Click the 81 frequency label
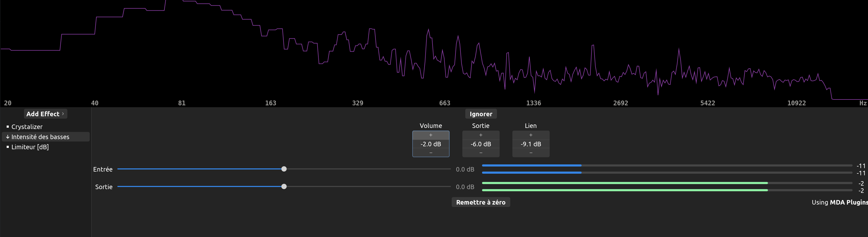 click(x=182, y=103)
